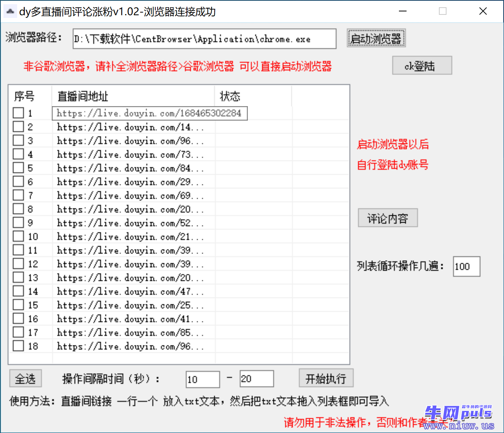Click the app icon in title bar
The height and width of the screenshot is (433, 504).
10,11
